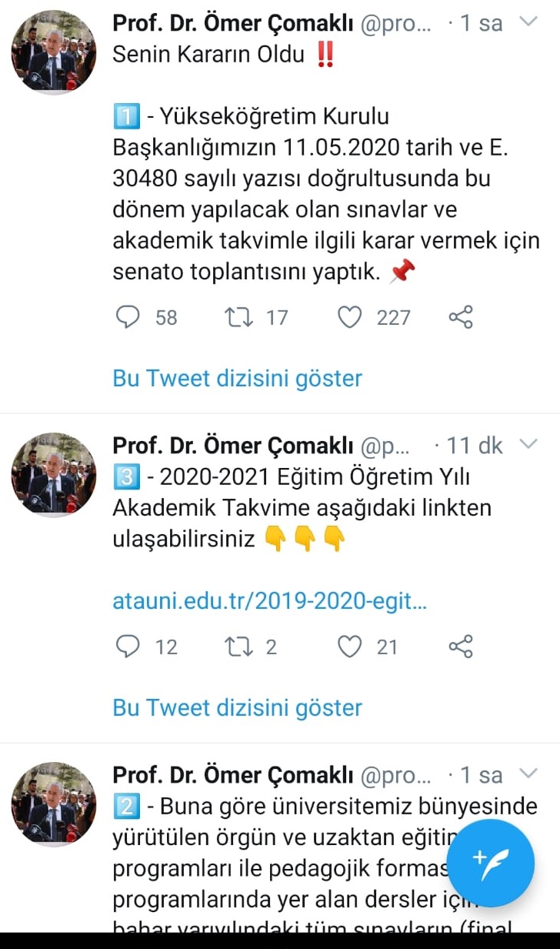Share the Akademik Takvim tweet
Viewport: 560px width, 949px height.
(x=460, y=647)
